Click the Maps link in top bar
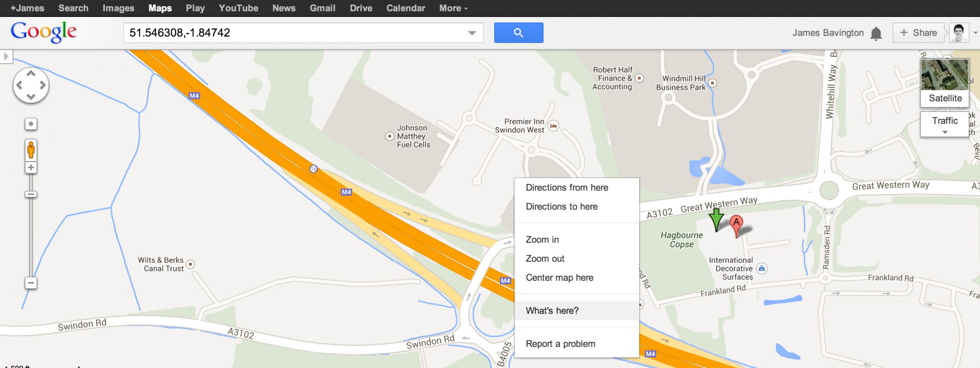 point(160,8)
